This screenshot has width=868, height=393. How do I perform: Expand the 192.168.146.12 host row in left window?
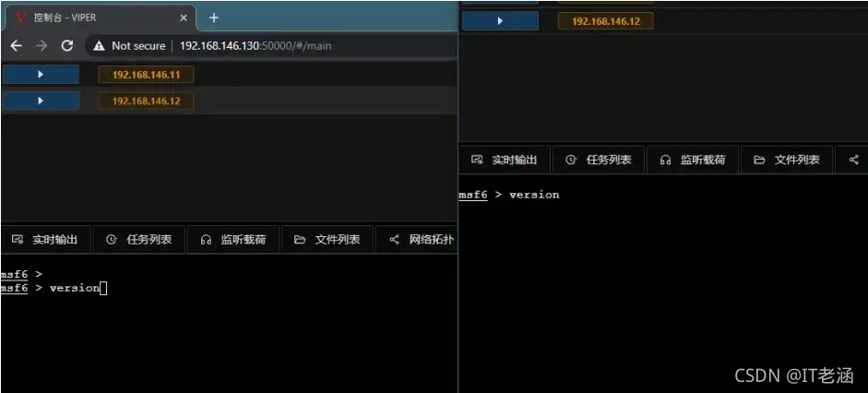[41, 101]
